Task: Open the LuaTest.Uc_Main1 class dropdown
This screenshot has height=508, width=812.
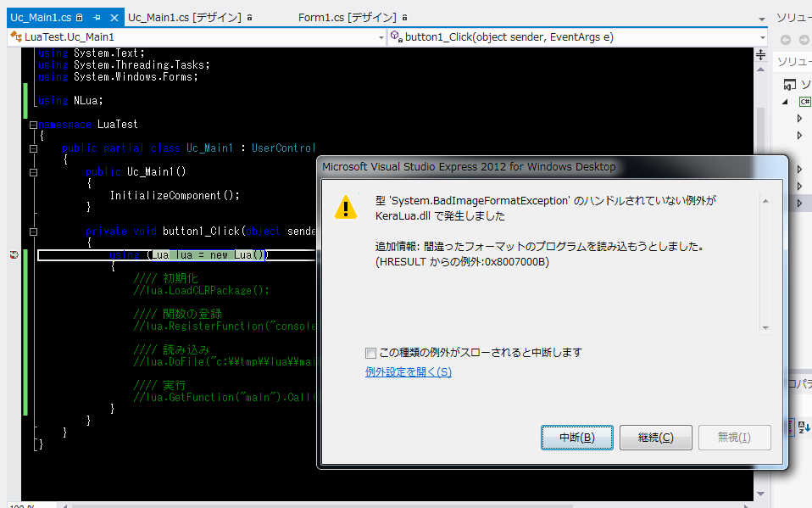Action: point(381,37)
